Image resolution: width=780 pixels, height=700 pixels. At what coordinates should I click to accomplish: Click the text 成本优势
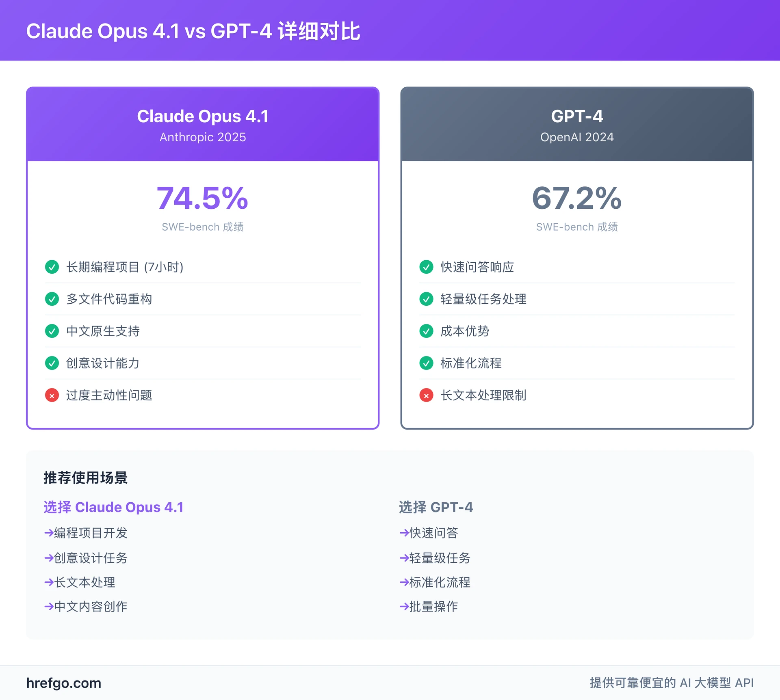[465, 331]
